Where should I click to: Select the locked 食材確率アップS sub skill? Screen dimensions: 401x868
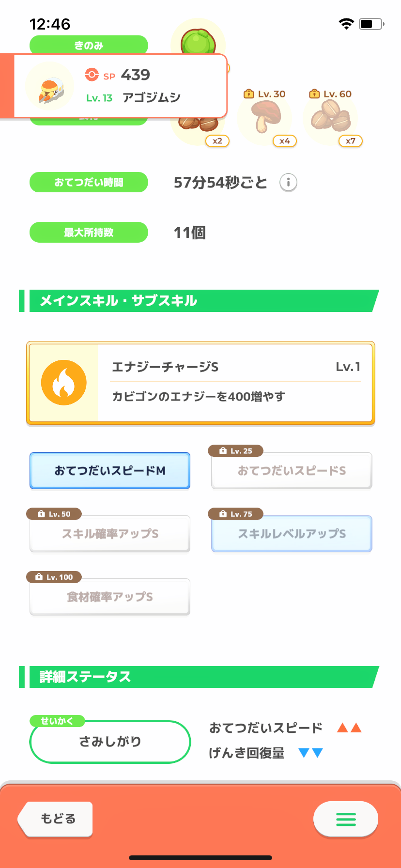(110, 597)
